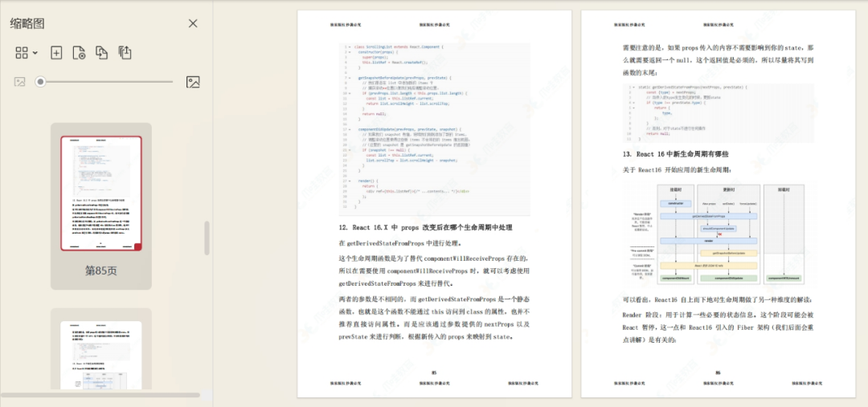Screen dimensions: 868x407
Task: Open the thumbnail layout grid view options
Action: tap(22, 52)
